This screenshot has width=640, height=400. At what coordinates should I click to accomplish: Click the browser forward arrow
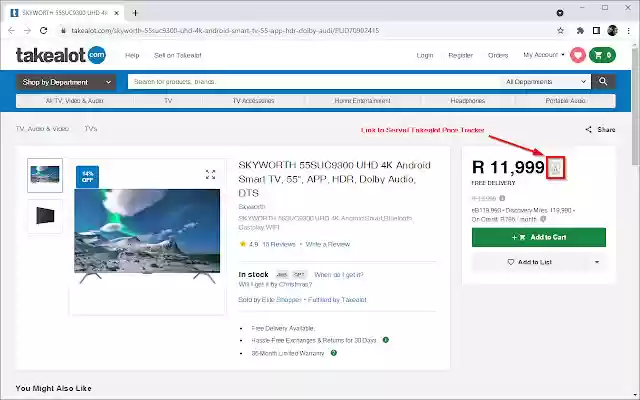tap(27, 31)
